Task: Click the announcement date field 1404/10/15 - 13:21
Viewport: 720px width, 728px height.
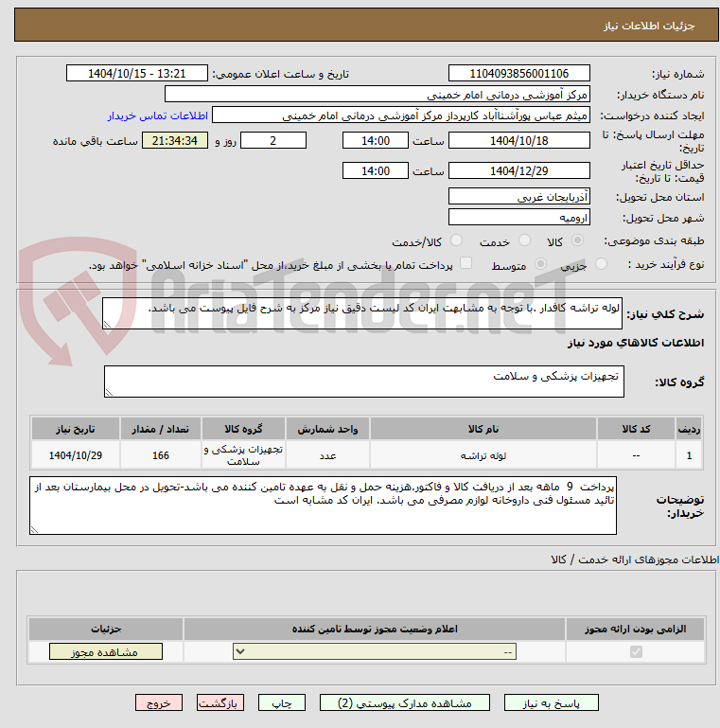Action: [x=137, y=73]
